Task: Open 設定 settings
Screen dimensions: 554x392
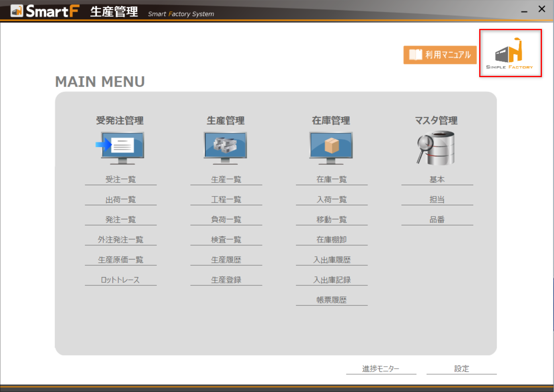Action: click(x=462, y=369)
